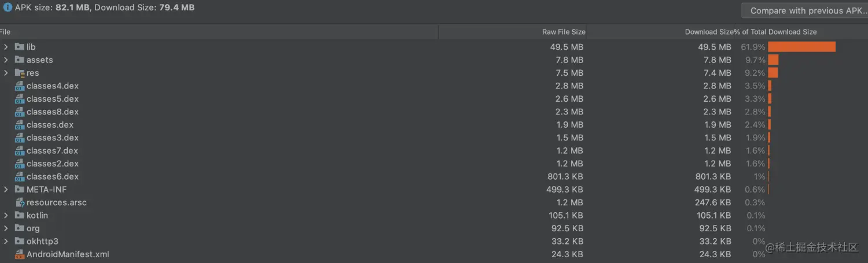Select the classes8.dex file entry
868x263 pixels.
(53, 112)
